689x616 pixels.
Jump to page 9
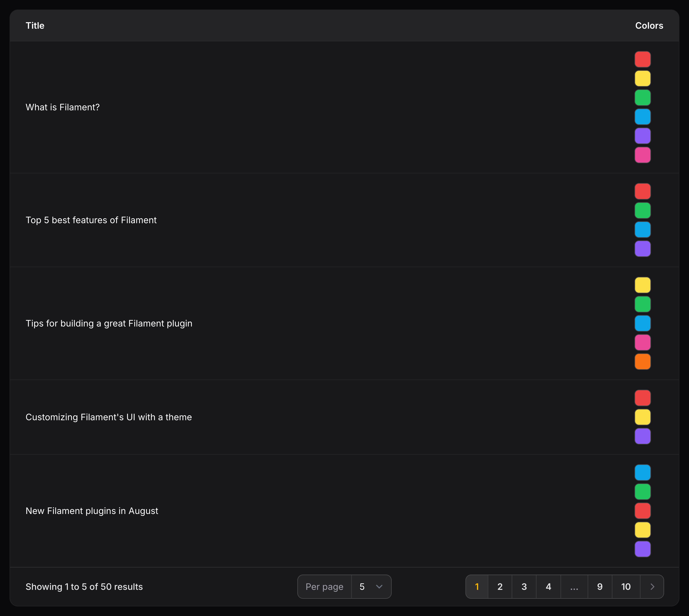coord(600,586)
